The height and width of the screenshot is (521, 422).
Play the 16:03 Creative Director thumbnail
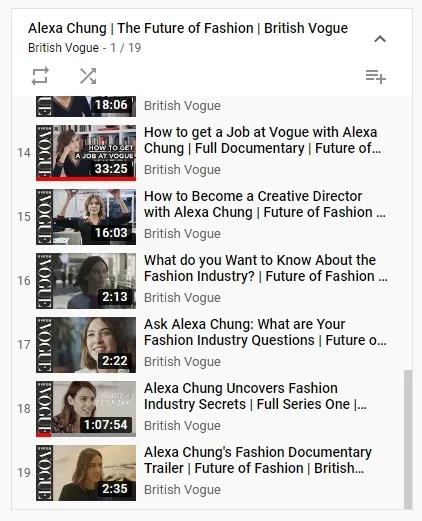point(86,217)
